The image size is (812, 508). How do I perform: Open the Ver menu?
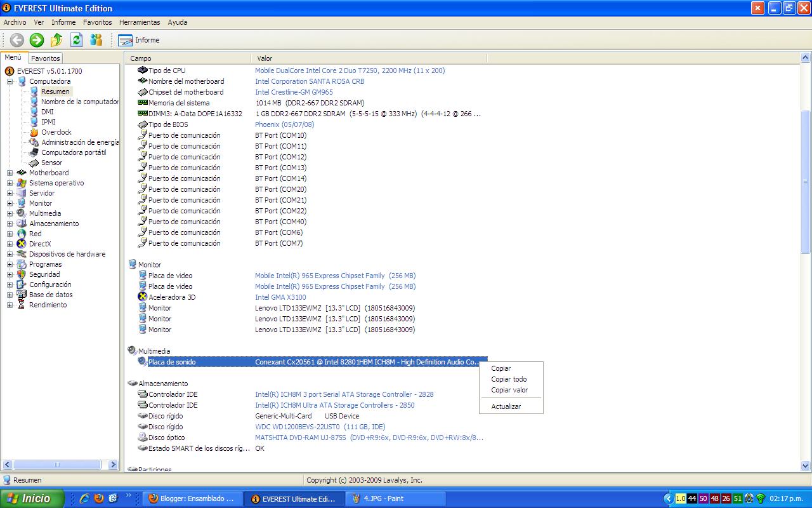[x=39, y=22]
